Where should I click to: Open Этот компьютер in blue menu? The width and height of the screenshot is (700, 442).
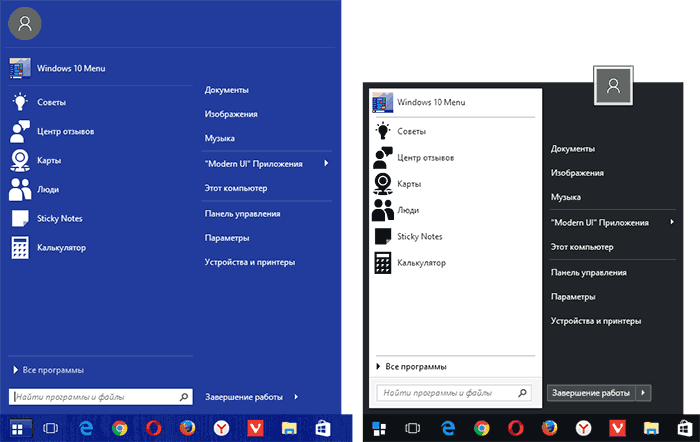(236, 188)
